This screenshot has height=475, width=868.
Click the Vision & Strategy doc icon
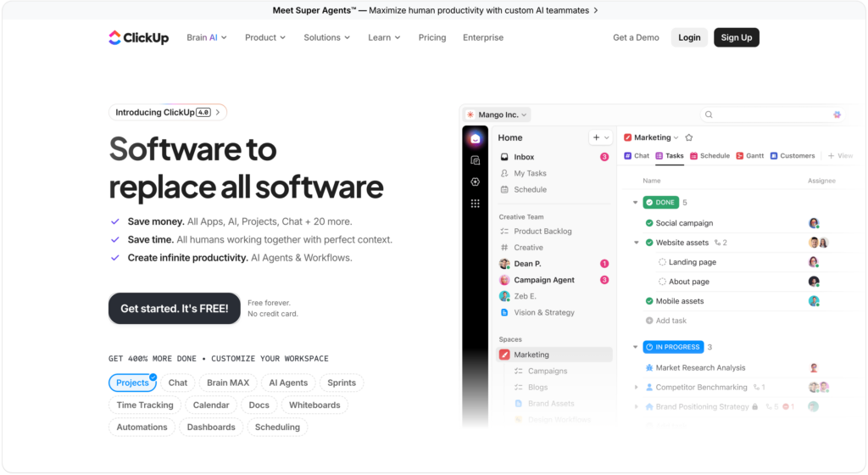(504, 312)
